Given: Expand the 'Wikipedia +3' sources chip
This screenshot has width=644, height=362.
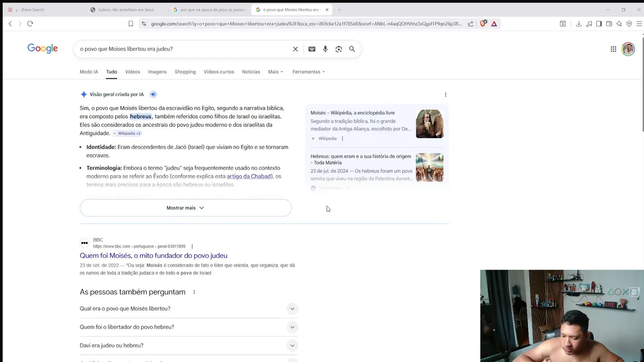Looking at the screenshot, I should tap(127, 133).
